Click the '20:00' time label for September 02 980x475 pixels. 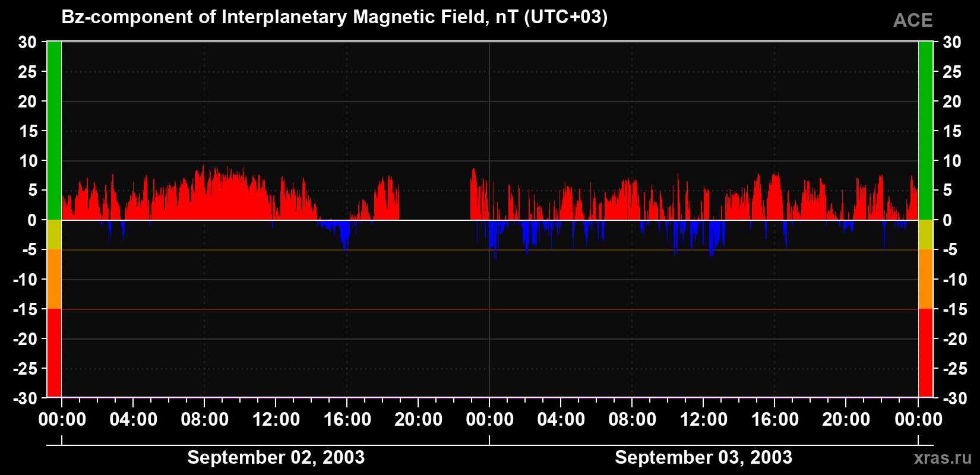[x=419, y=420]
